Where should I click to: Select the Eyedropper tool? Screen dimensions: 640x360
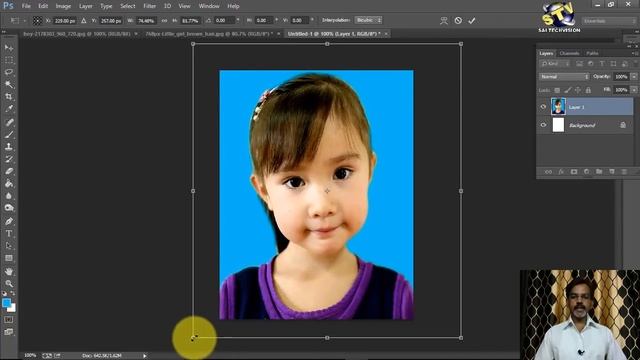click(9, 109)
